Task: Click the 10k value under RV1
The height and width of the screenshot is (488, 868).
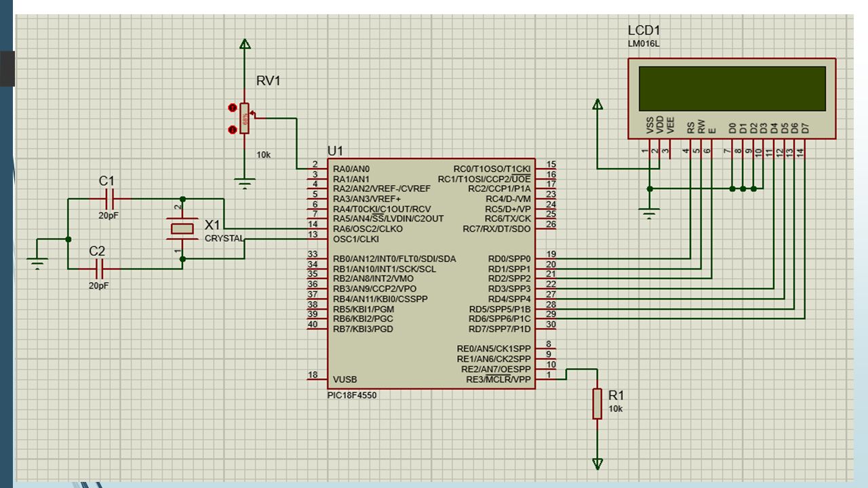Action: [x=264, y=155]
